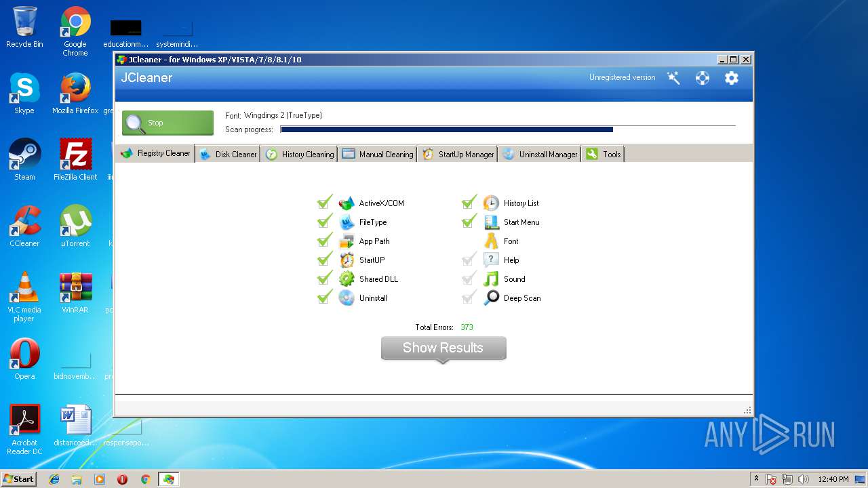Image resolution: width=868 pixels, height=488 pixels.
Task: Toggle the Help checkbox
Action: pyautogui.click(x=469, y=259)
